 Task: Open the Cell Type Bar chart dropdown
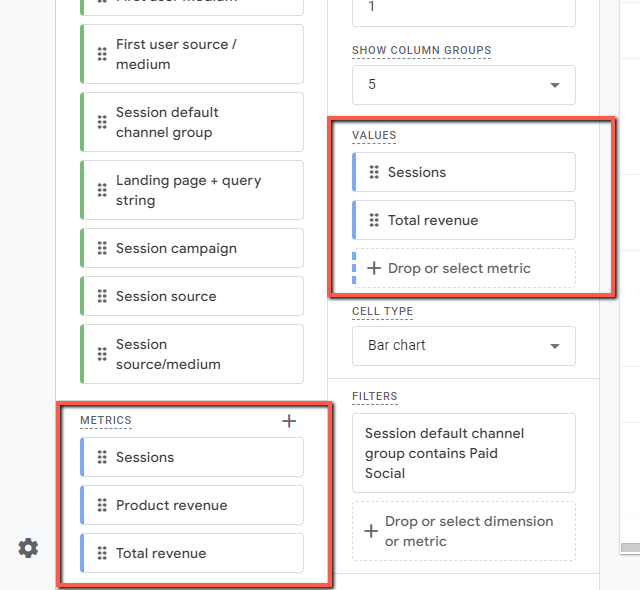(x=464, y=346)
